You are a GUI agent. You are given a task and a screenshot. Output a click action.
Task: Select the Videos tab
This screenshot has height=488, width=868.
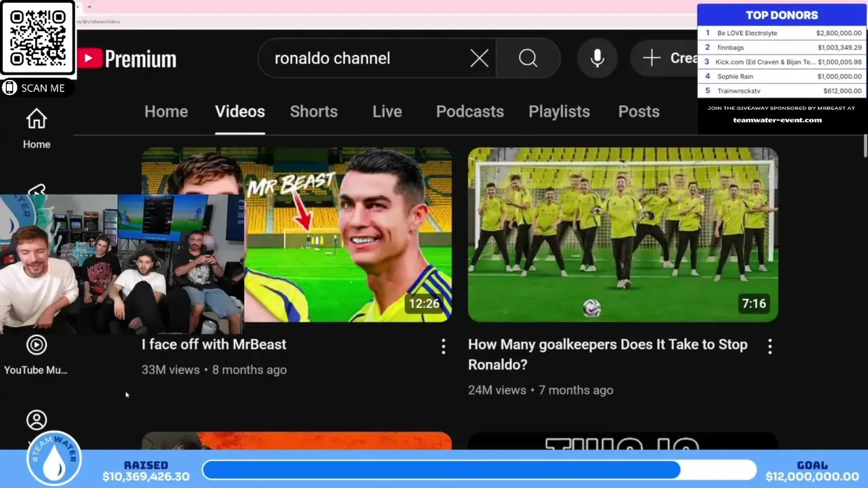(x=240, y=112)
